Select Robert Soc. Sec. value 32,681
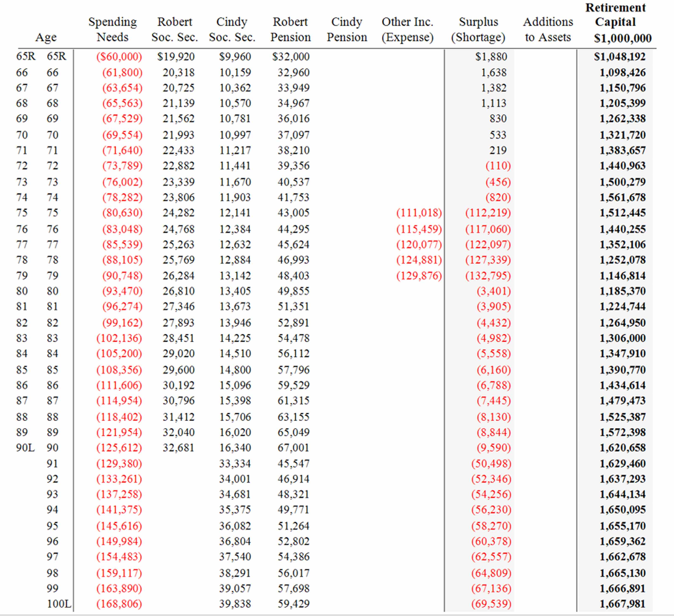This screenshot has height=616, width=674. [x=179, y=448]
